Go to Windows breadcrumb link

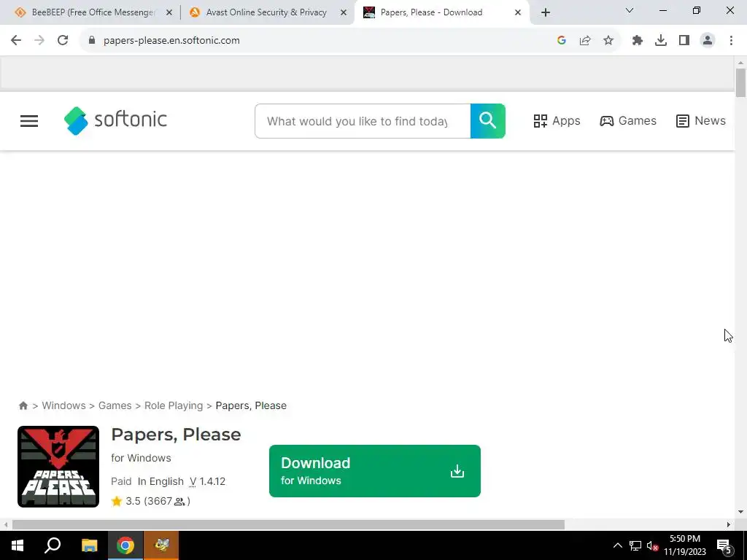coord(64,405)
